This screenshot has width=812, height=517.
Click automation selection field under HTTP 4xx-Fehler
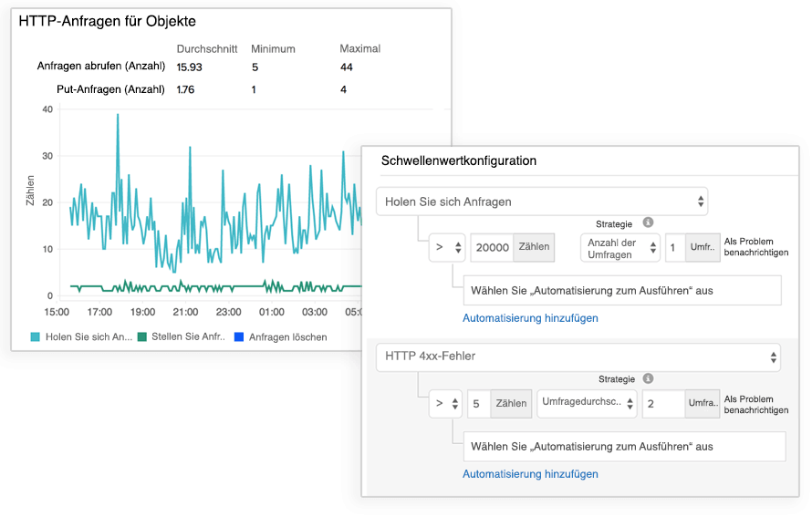pyautogui.click(x=624, y=447)
